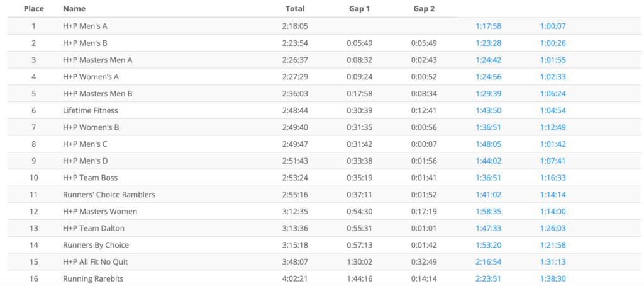Image resolution: width=644 pixels, height=286 pixels.
Task: Click Runners' Choice Ramblers 1:41:02 split link
Action: (488, 195)
